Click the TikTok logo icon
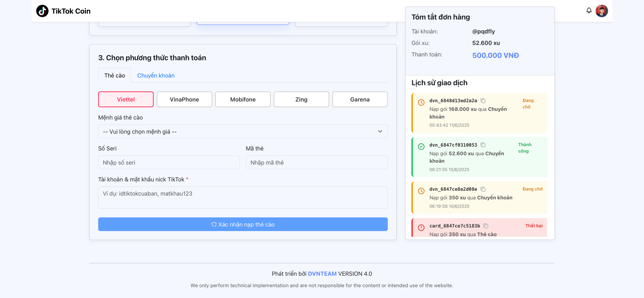Image resolution: width=644 pixels, height=298 pixels. (42, 11)
